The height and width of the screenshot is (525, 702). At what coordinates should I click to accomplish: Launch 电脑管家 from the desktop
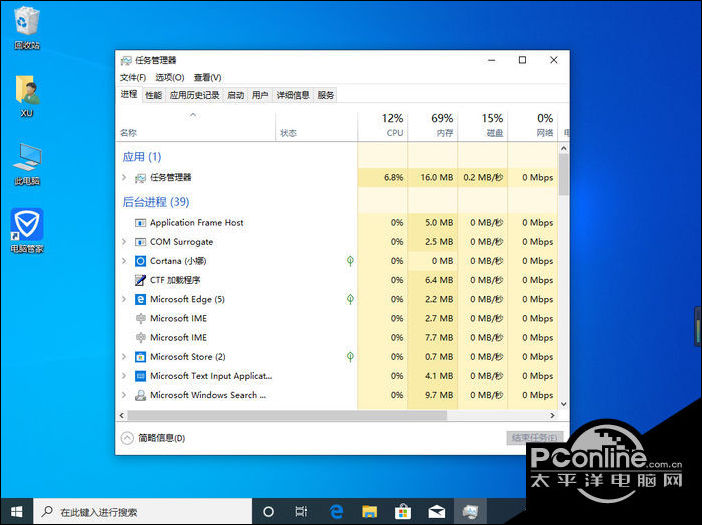(27, 231)
